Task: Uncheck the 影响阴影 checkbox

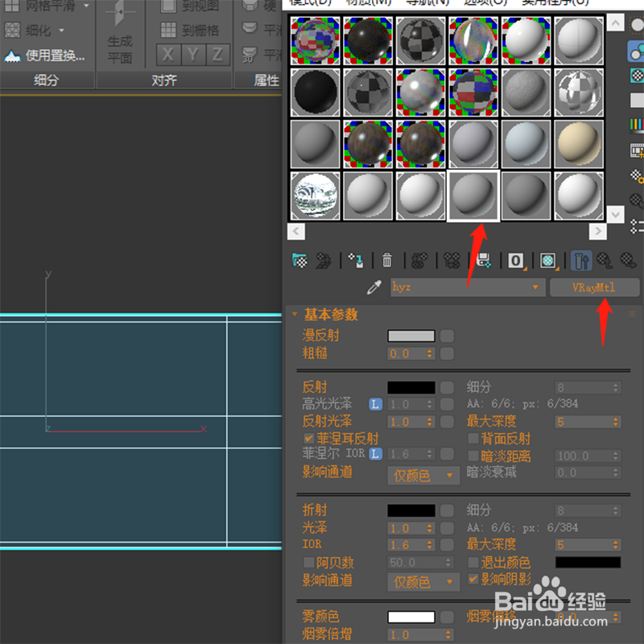Action: click(473, 579)
